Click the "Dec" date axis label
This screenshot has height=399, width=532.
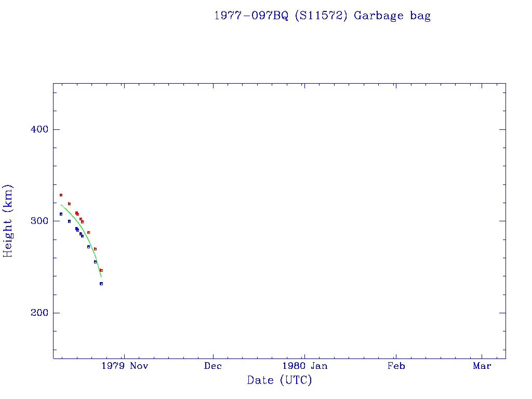pos(213,366)
